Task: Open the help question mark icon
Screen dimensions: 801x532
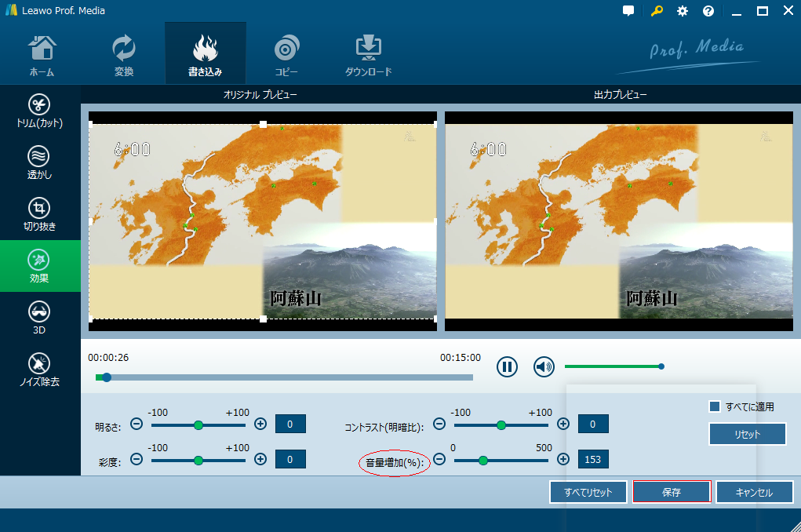Action: [708, 11]
